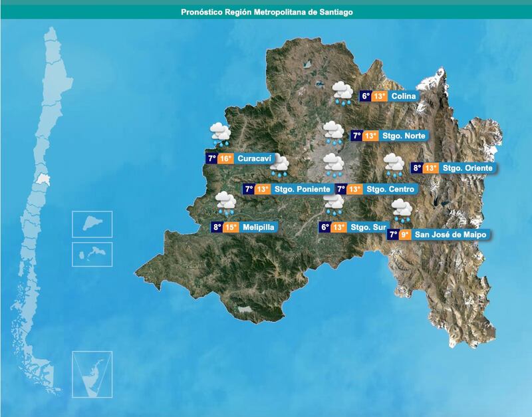Click the rain cloud icon above Curacaví
The width and height of the screenshot is (532, 417).
[x=220, y=134]
